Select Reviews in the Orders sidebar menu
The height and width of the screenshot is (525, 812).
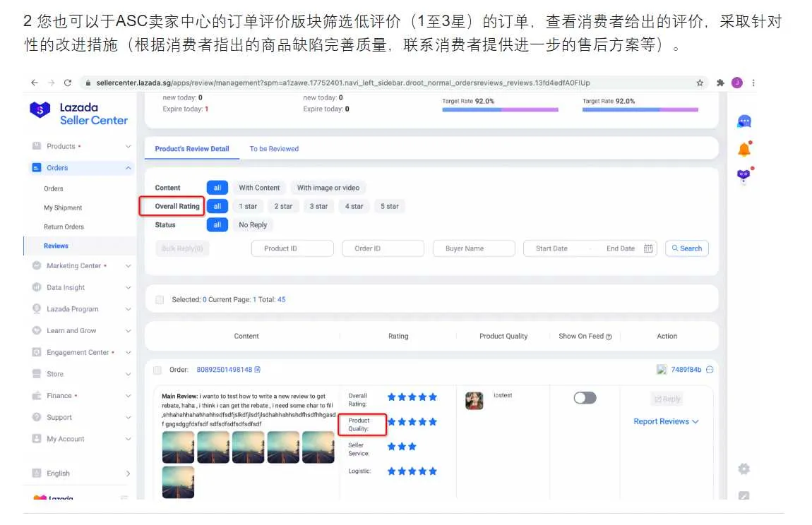[x=56, y=246]
